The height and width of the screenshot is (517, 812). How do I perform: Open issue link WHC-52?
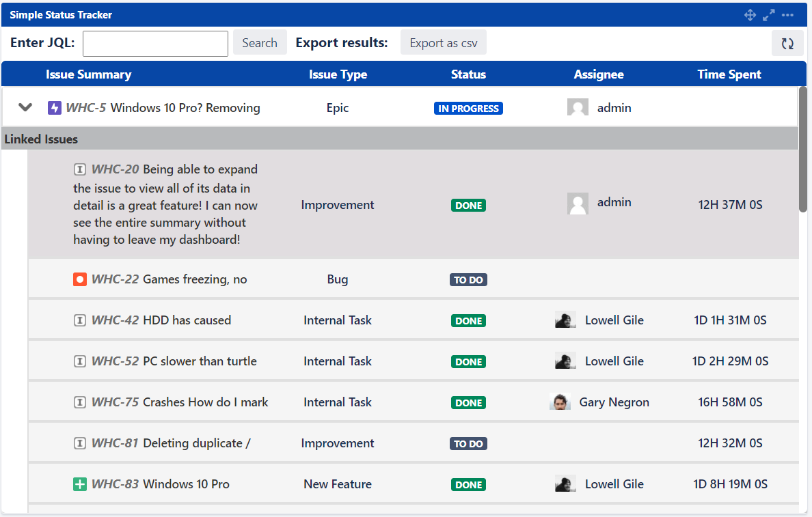click(x=116, y=361)
